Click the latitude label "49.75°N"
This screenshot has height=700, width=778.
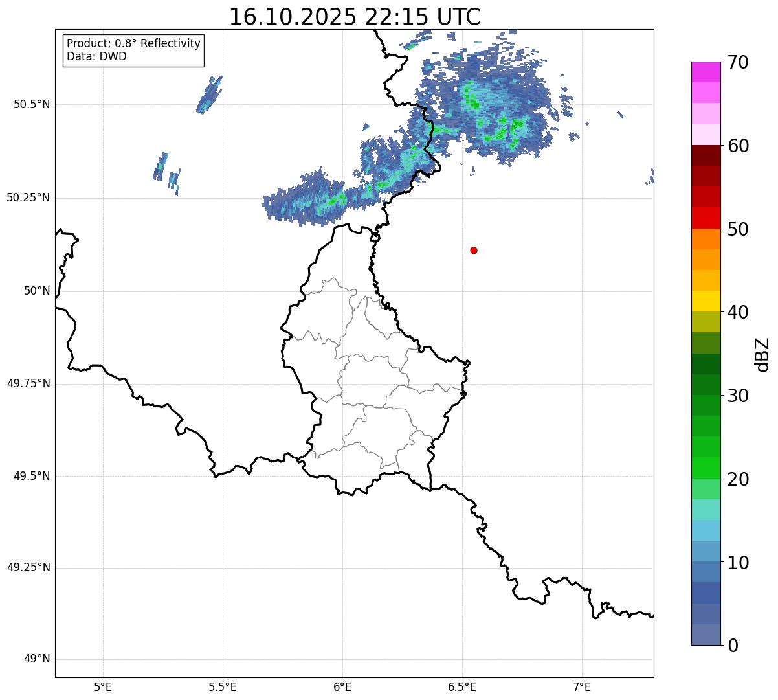point(28,383)
